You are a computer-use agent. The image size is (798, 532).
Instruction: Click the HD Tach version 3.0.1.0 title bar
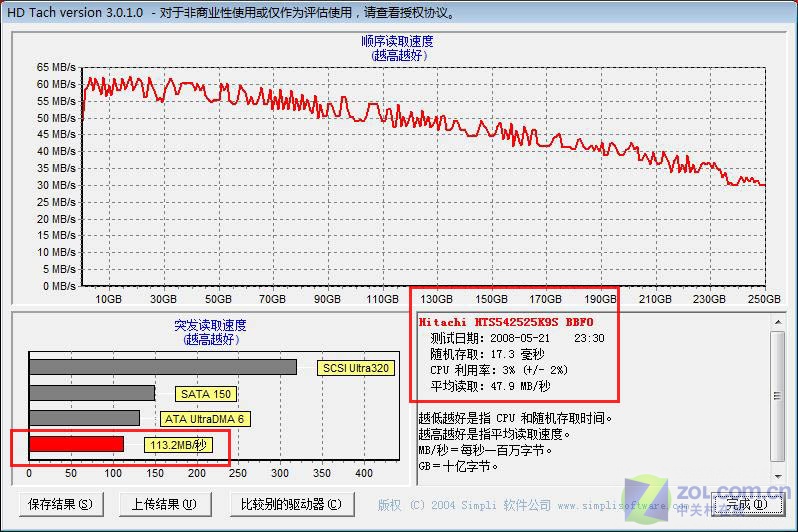click(x=399, y=12)
